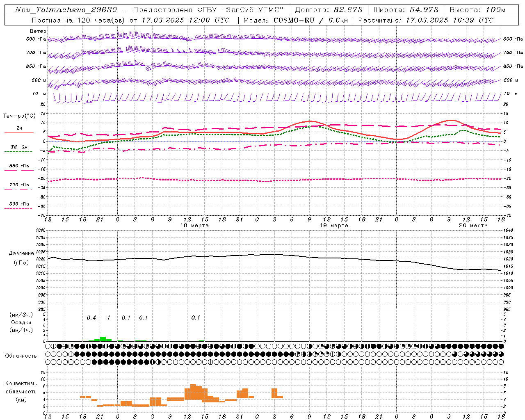Click the 18 марта date label
The image size is (525, 420).
(x=194, y=226)
